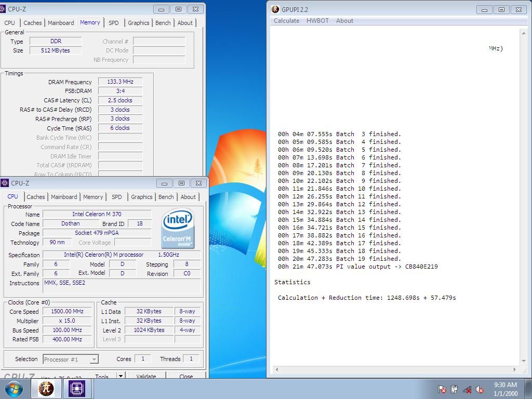Click the DRAM Frequency 133.3 MHz value
Screen dimensions: 532x399
pyautogui.click(x=121, y=82)
